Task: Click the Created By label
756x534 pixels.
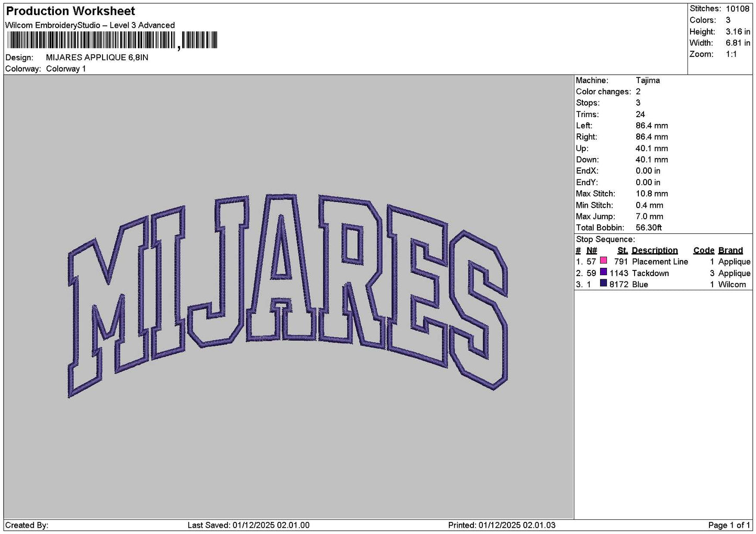Action: (27, 525)
